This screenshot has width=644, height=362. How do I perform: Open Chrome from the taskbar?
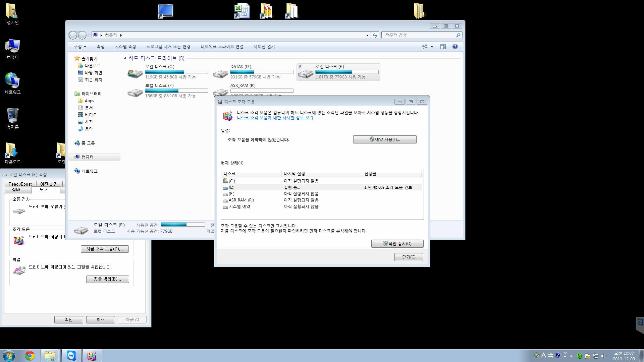tap(30, 356)
